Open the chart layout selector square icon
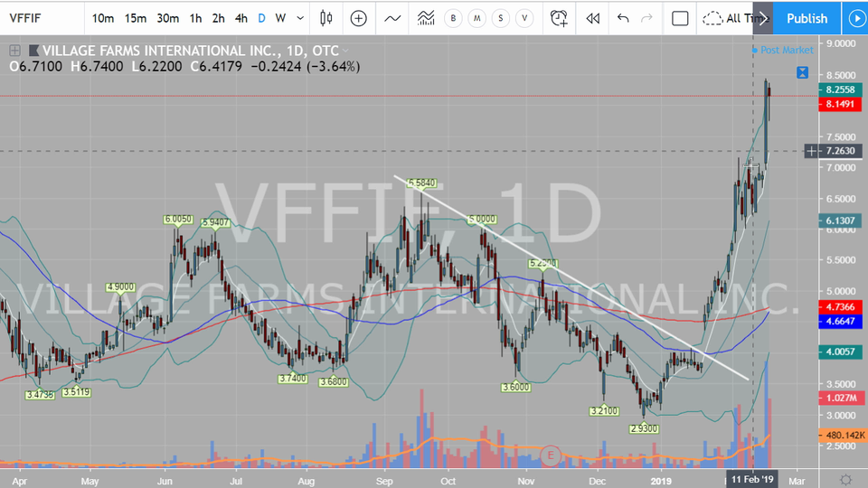The height and width of the screenshot is (488, 868). (x=680, y=18)
